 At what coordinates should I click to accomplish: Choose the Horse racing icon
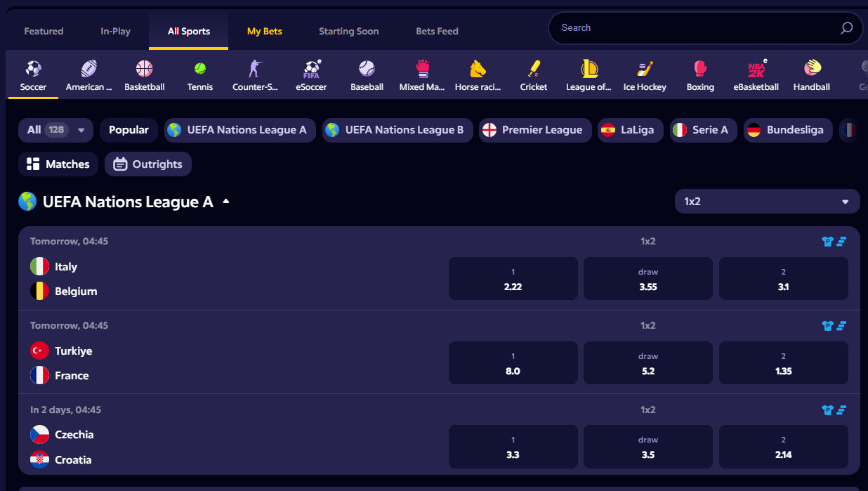[478, 69]
